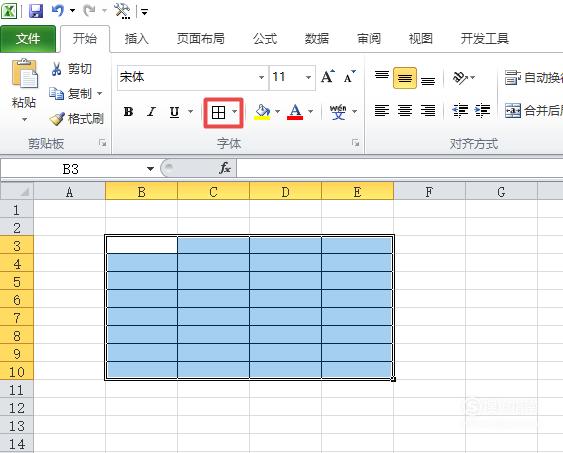Toggle Underline formatting

pyautogui.click(x=175, y=112)
